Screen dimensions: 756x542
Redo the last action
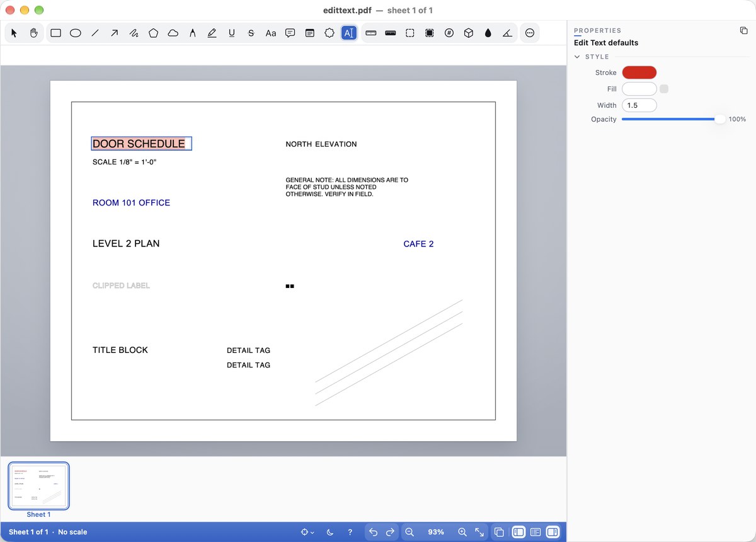[x=390, y=532]
